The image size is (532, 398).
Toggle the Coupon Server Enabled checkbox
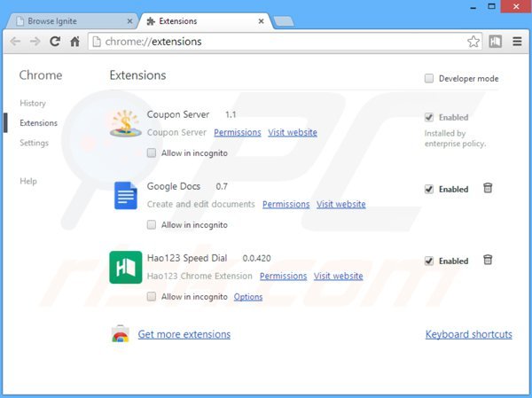point(429,117)
